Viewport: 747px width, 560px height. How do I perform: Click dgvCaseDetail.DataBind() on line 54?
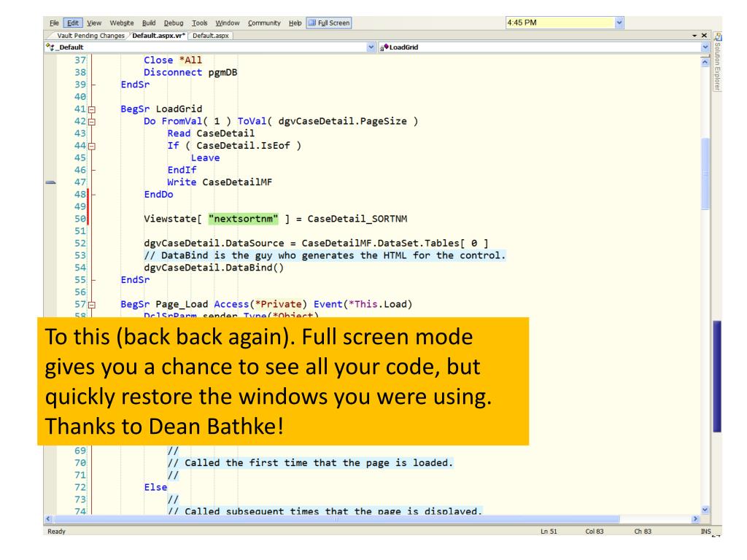pyautogui.click(x=214, y=268)
